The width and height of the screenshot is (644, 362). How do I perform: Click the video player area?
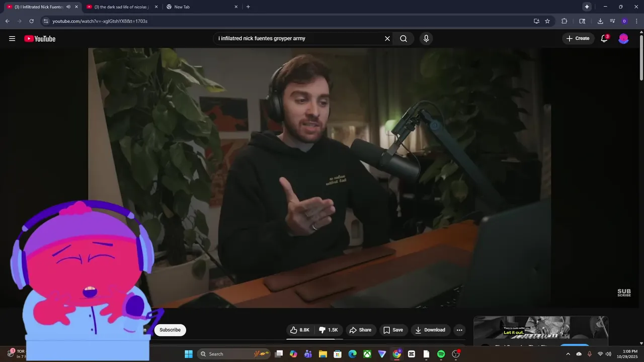(x=319, y=177)
